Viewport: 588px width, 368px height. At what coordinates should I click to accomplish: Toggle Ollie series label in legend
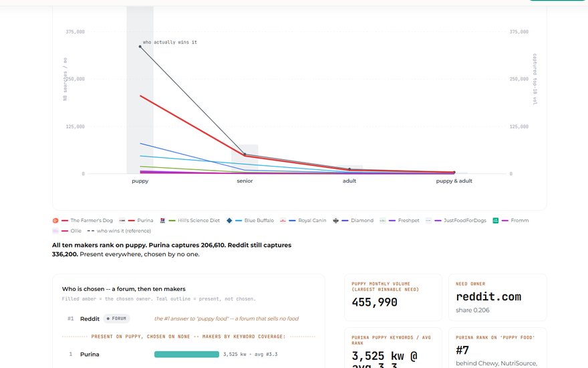coord(76,231)
